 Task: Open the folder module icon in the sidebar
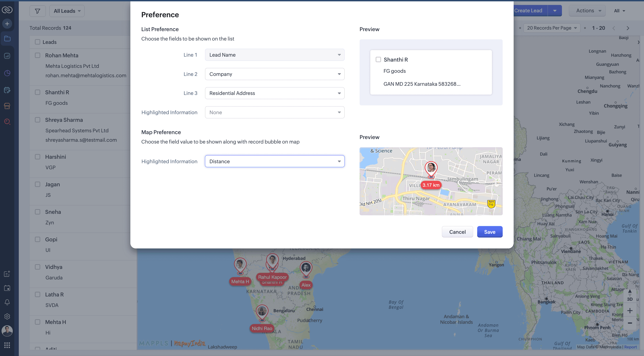tap(7, 39)
